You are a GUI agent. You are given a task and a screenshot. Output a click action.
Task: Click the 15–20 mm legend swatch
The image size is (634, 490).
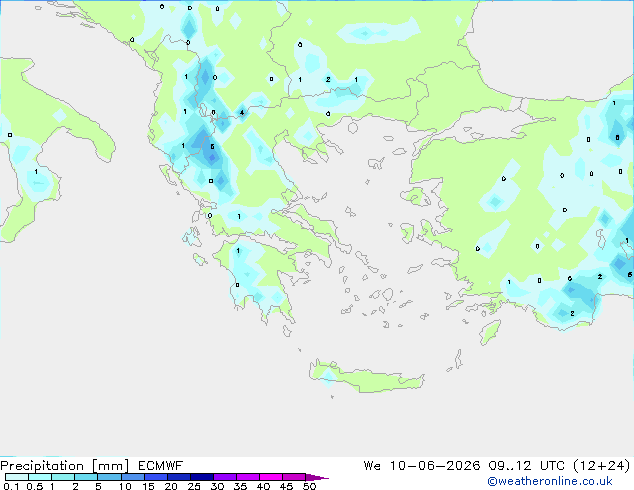point(155,477)
